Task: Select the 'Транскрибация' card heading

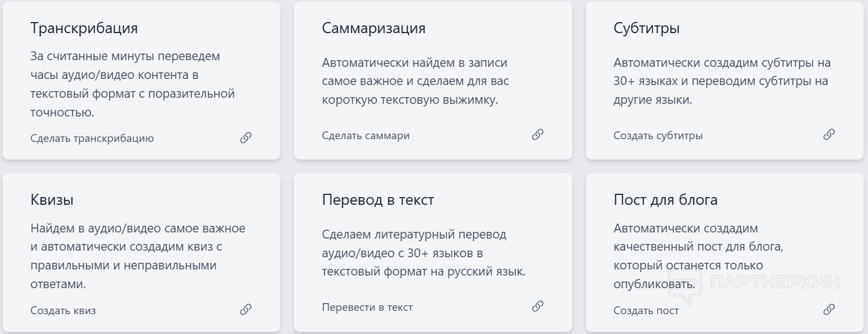Action: coord(84,29)
